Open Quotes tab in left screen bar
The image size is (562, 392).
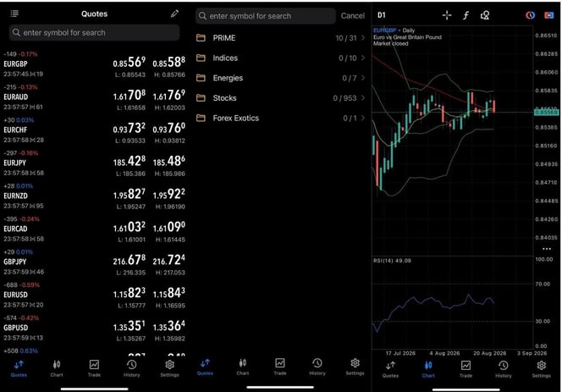(x=19, y=368)
